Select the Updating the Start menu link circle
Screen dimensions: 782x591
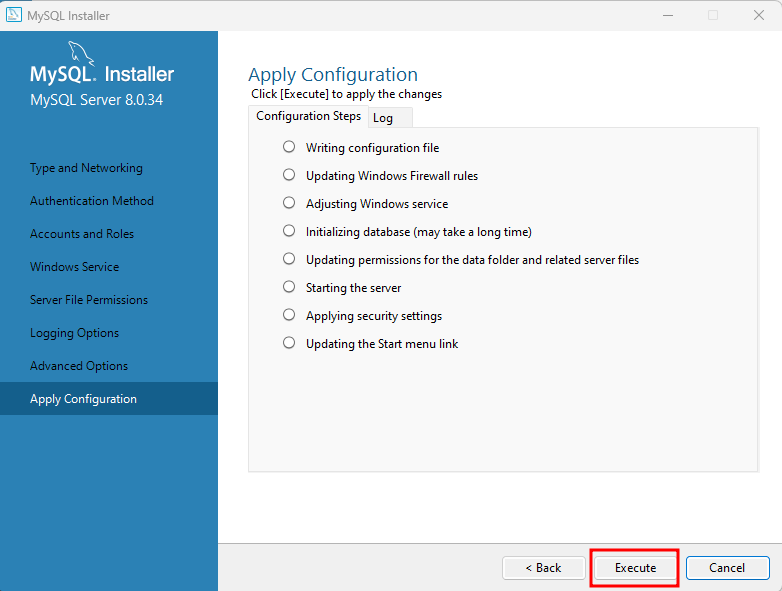tap(289, 343)
